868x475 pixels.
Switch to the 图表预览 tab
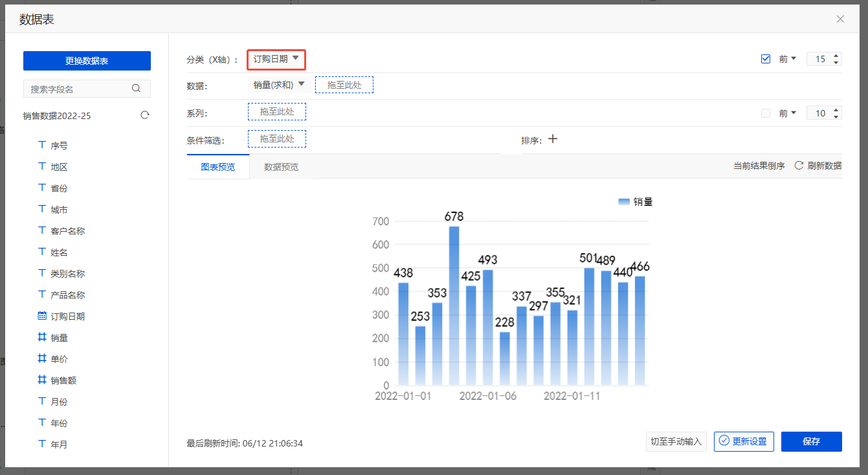pyautogui.click(x=218, y=166)
